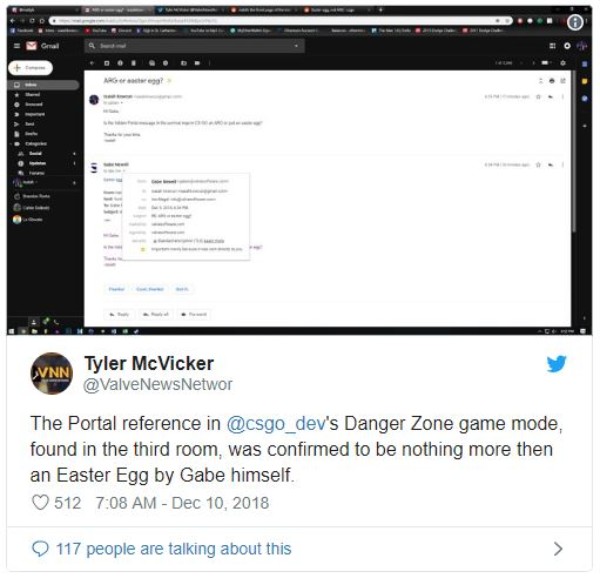
Task: Expand conversation via the right chevron arrow
Action: point(558,549)
